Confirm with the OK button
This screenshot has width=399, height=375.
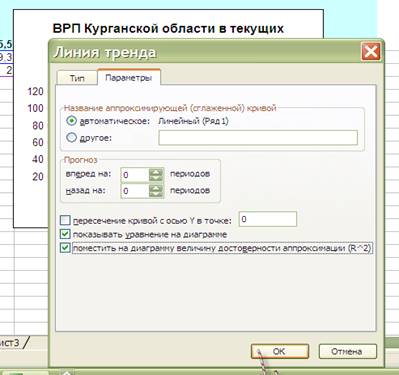(x=280, y=351)
